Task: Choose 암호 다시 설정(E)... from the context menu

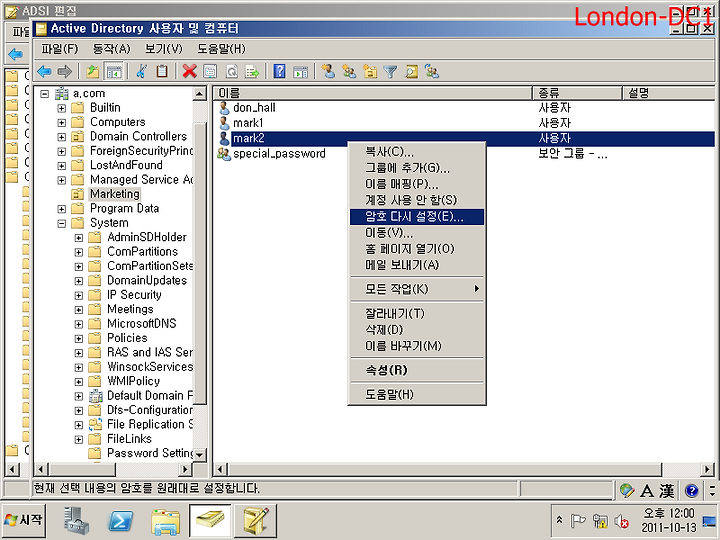Action: click(x=416, y=217)
